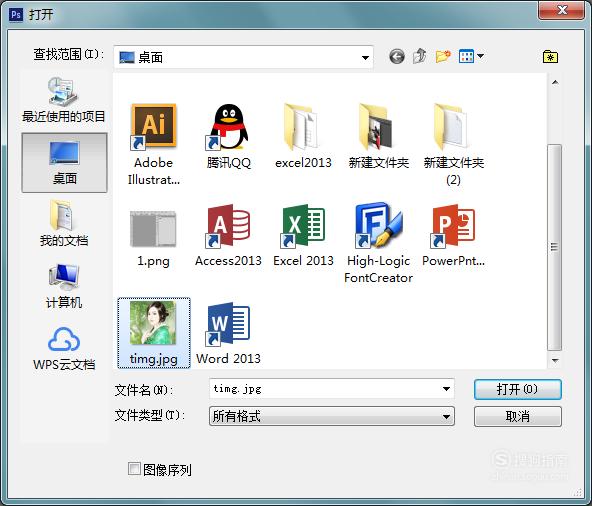Go to 最近使用的项目 in sidebar

tap(64, 100)
